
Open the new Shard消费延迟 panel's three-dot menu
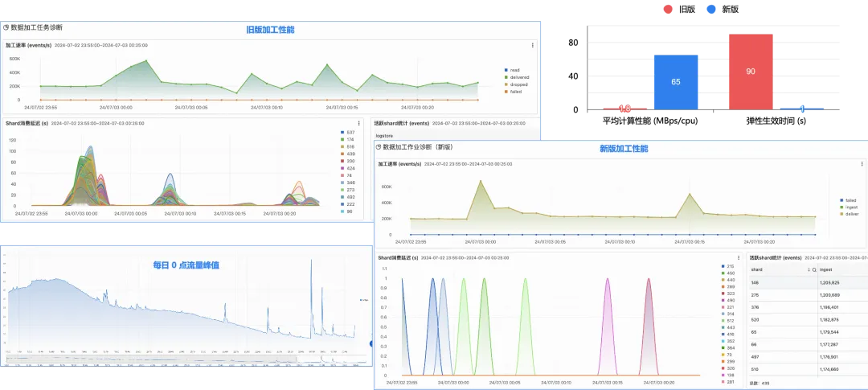(739, 257)
